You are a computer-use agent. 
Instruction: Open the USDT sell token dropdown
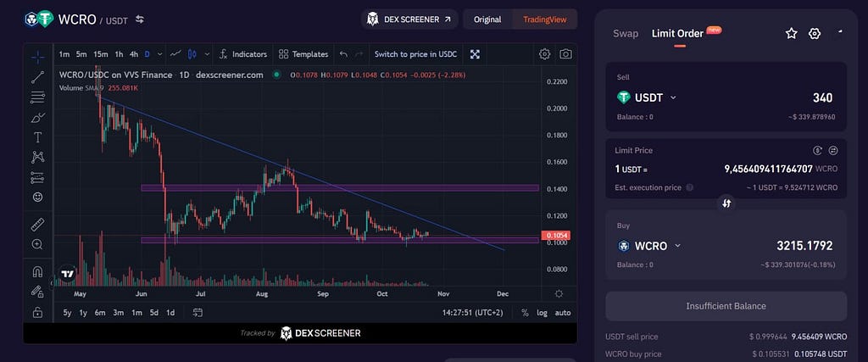tap(647, 98)
